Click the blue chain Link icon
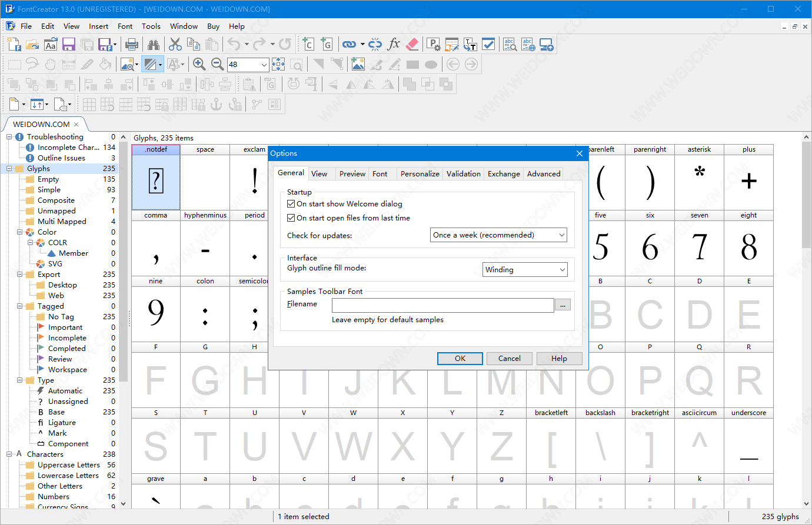The height and width of the screenshot is (525, 812). point(349,44)
